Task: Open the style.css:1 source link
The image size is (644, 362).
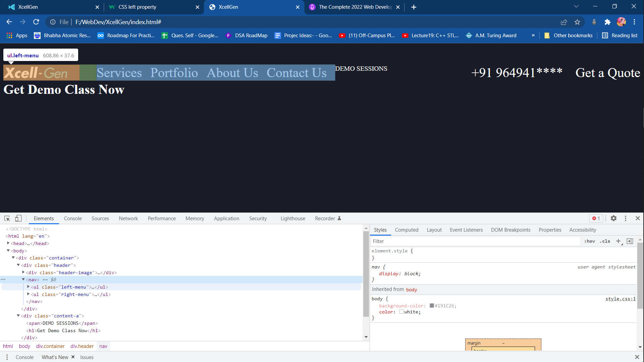Action: click(x=621, y=299)
